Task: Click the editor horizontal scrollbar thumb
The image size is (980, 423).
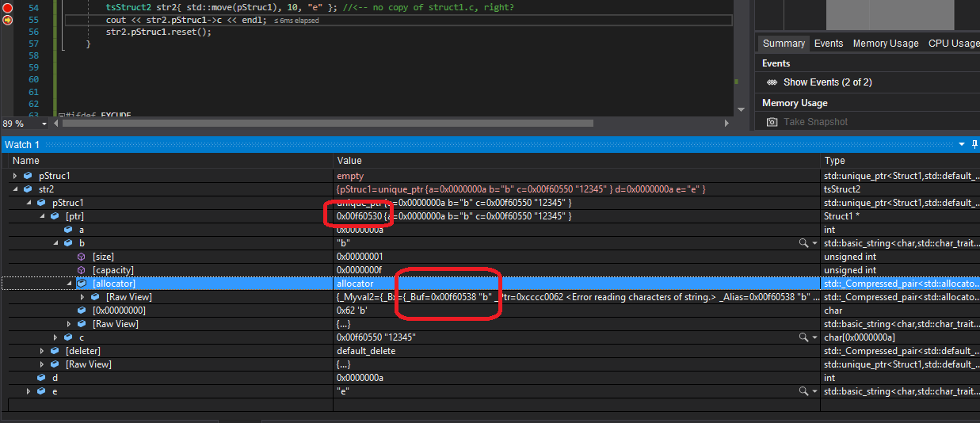Action: pyautogui.click(x=328, y=124)
